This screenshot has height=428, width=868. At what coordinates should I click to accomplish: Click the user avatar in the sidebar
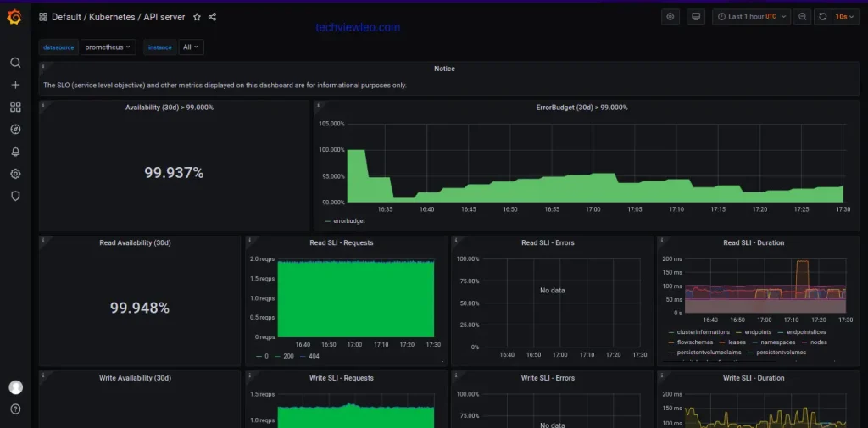[x=15, y=387]
